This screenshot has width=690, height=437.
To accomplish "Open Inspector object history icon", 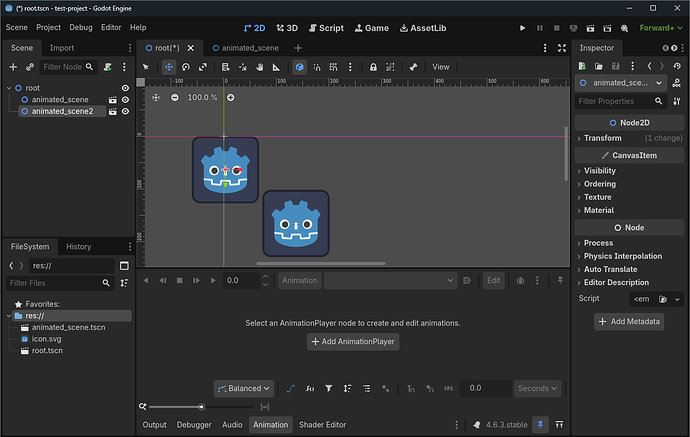I will (x=677, y=66).
